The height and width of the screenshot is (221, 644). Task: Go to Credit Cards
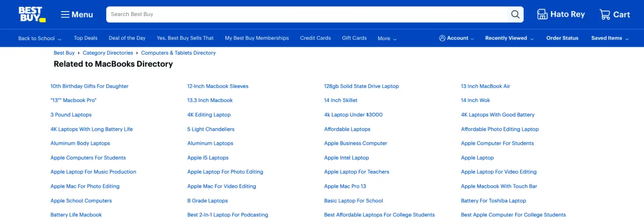(x=315, y=38)
